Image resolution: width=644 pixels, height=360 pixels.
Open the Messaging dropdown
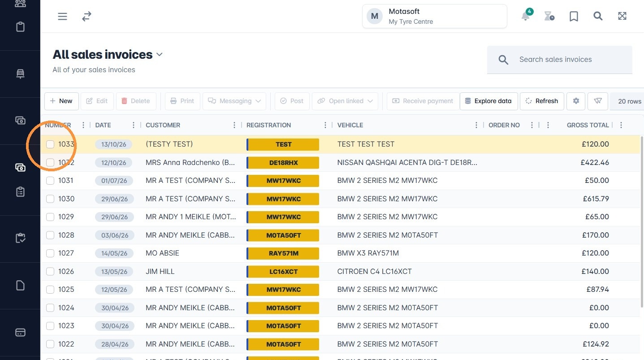(234, 101)
